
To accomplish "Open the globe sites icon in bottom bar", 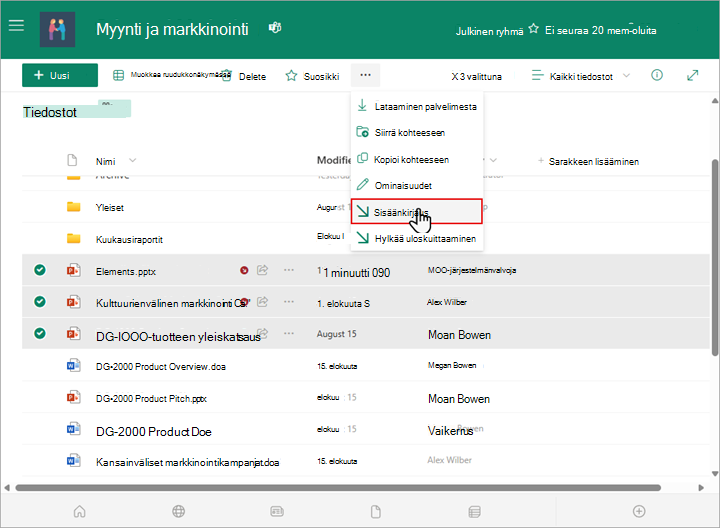I will [x=179, y=511].
